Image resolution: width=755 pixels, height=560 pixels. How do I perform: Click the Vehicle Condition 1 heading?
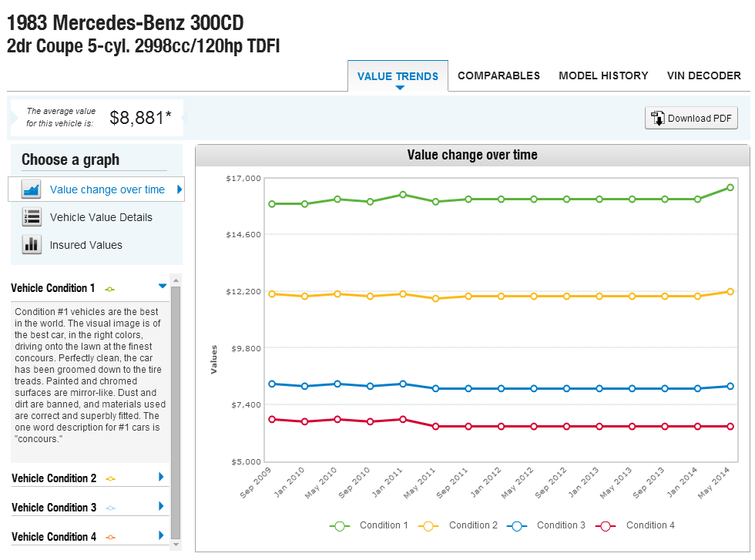click(53, 288)
